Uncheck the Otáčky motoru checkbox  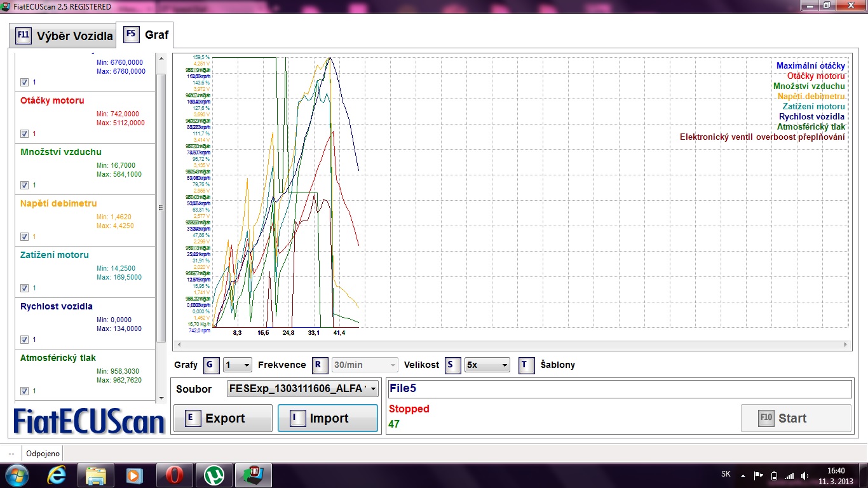(25, 133)
